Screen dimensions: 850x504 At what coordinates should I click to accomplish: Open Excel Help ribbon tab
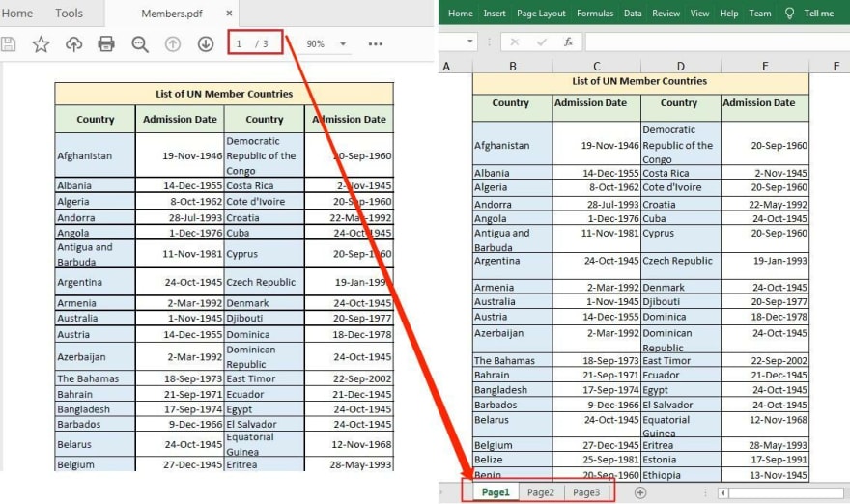(x=728, y=13)
